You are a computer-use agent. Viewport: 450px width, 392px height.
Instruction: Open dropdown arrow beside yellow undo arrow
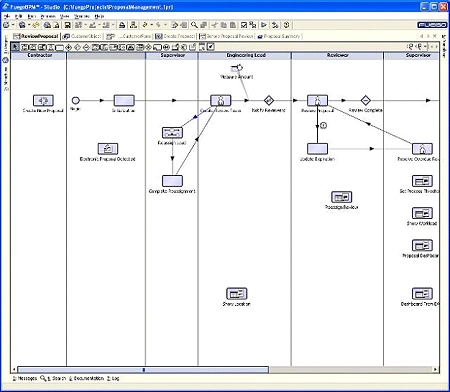(151, 25)
